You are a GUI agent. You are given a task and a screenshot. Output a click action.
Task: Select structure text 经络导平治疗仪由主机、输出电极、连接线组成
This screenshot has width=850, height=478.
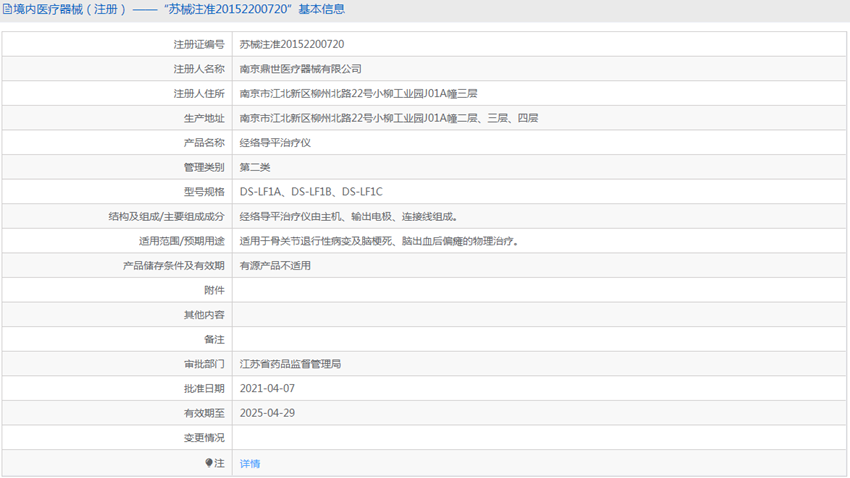pyautogui.click(x=349, y=217)
